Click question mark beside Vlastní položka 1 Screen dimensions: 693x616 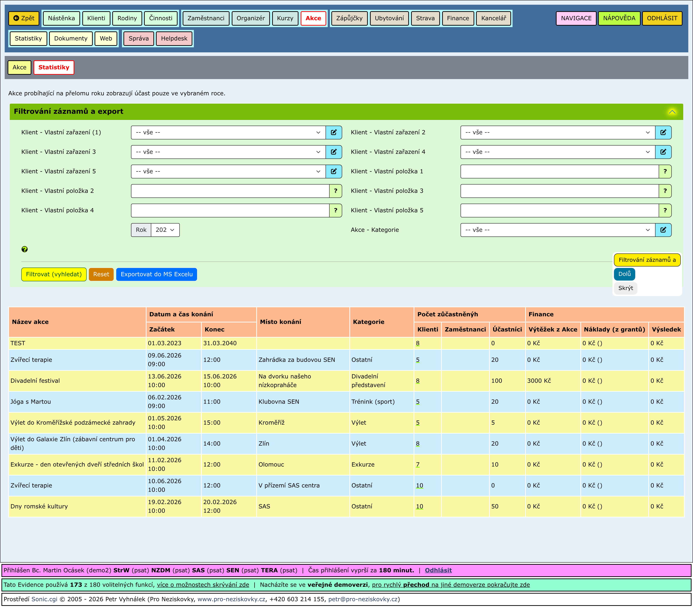[x=665, y=171]
